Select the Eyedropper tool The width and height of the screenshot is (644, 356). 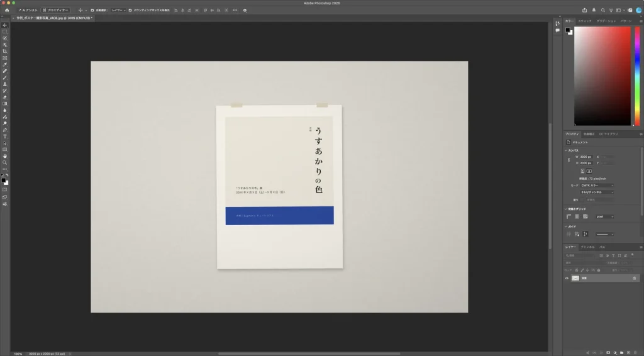pos(5,64)
